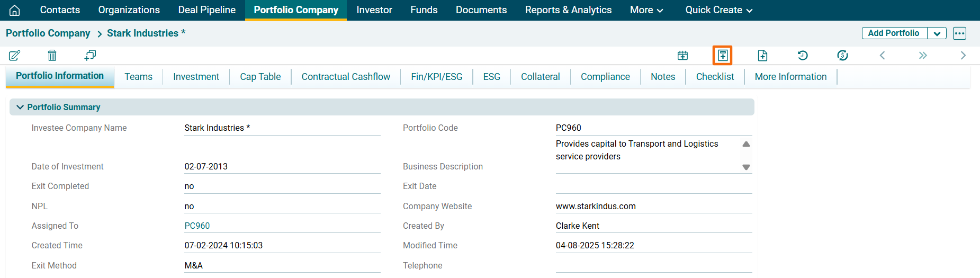Screen dimensions: 980x278
Task: Click the duplicate record icon
Action: (90, 55)
